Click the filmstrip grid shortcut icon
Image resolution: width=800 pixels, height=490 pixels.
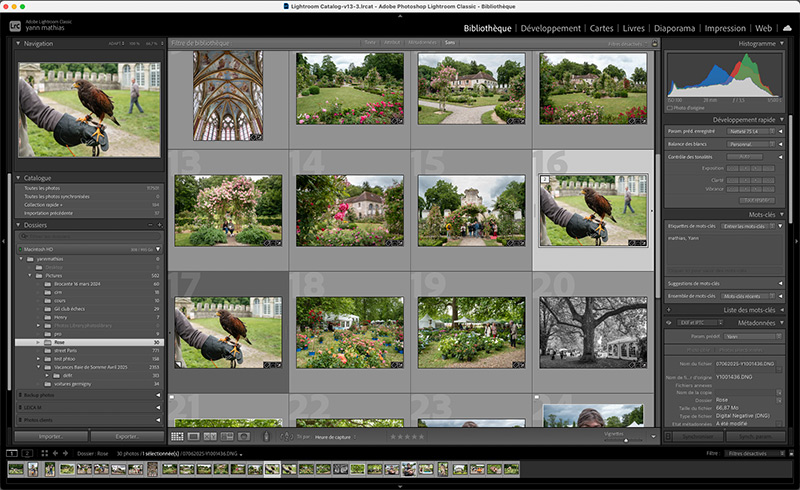point(44,453)
